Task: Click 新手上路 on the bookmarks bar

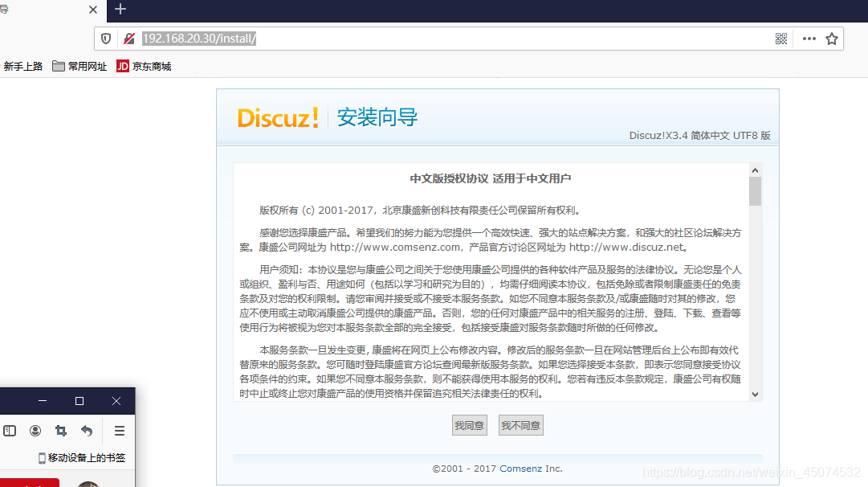Action: 23,66
